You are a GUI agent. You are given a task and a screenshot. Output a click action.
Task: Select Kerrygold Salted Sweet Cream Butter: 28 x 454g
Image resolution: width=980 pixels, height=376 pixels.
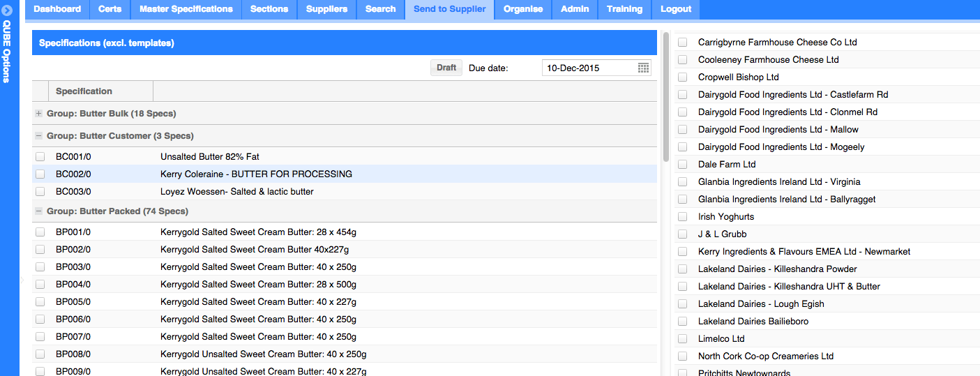tap(258, 232)
